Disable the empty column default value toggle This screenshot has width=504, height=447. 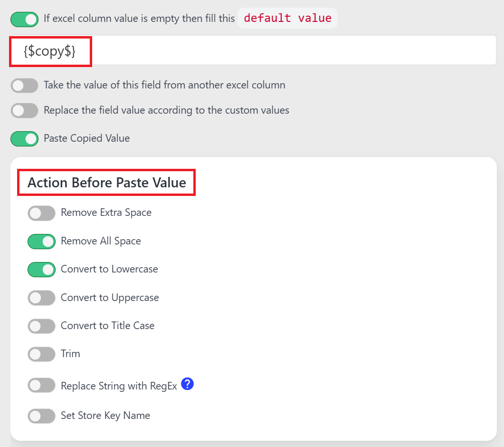24,19
